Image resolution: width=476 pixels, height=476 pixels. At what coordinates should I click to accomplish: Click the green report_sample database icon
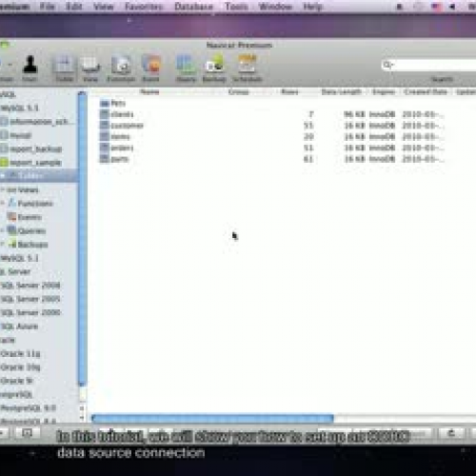point(4,163)
